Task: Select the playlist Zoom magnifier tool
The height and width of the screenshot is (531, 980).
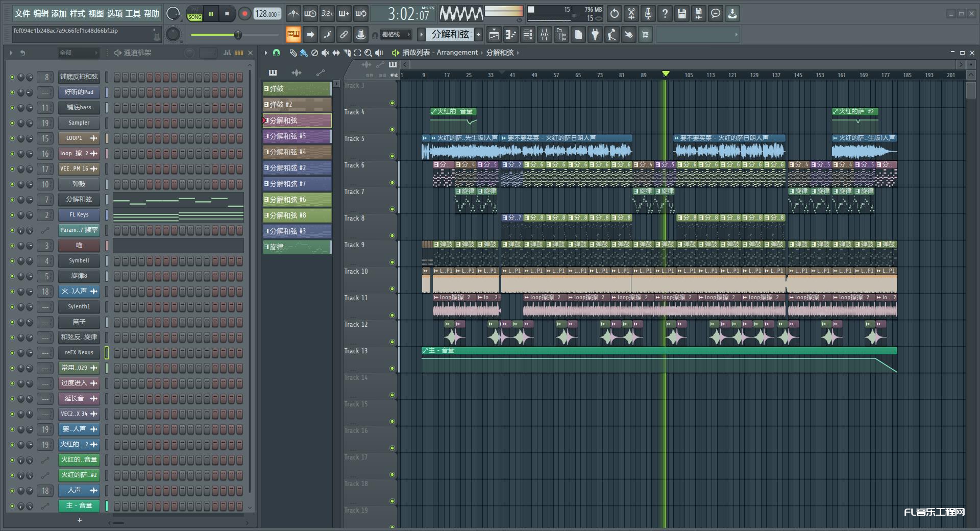Action: (x=368, y=53)
